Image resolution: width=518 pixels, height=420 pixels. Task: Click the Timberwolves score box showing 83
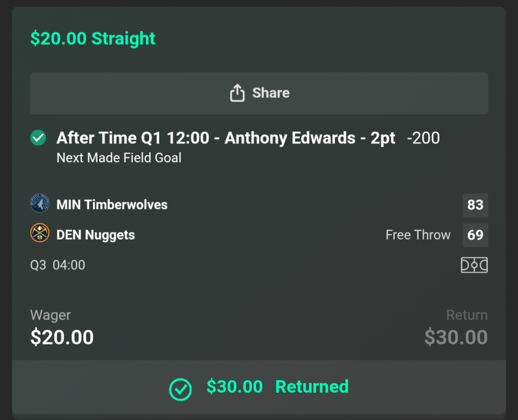tap(475, 205)
